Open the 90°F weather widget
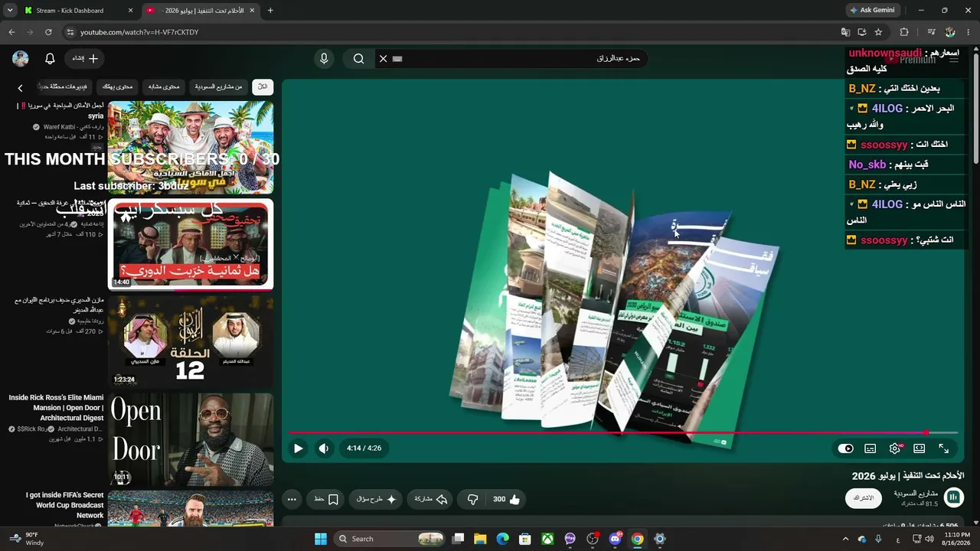Screen dimensions: 980x551 25,539
